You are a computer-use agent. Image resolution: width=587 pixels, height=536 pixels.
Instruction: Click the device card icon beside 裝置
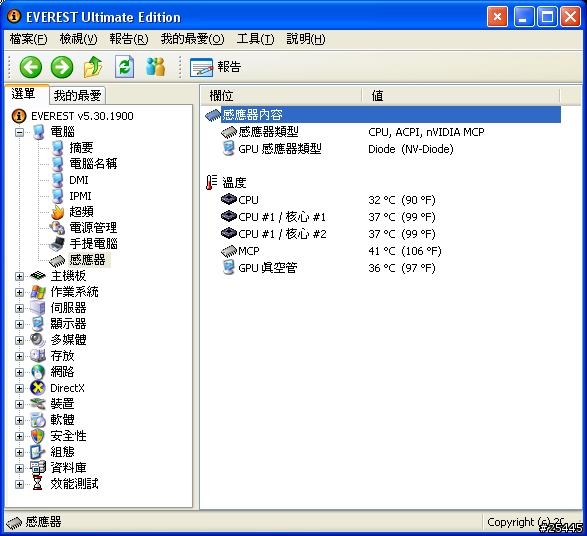click(x=37, y=404)
